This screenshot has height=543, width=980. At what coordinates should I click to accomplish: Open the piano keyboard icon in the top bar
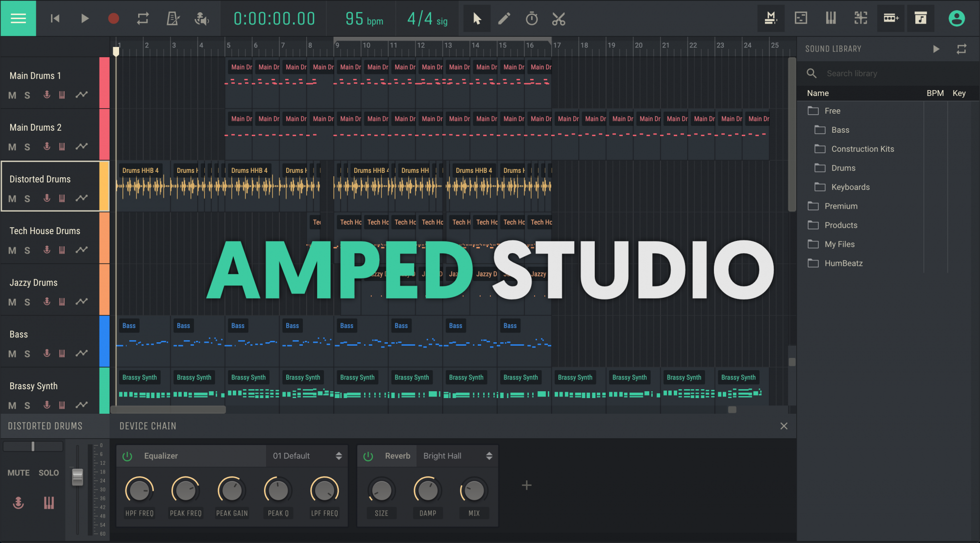[x=831, y=18]
